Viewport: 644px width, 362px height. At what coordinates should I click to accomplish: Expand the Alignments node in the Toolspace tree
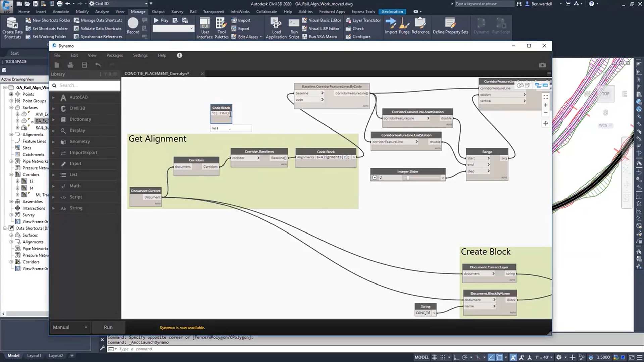point(11,134)
